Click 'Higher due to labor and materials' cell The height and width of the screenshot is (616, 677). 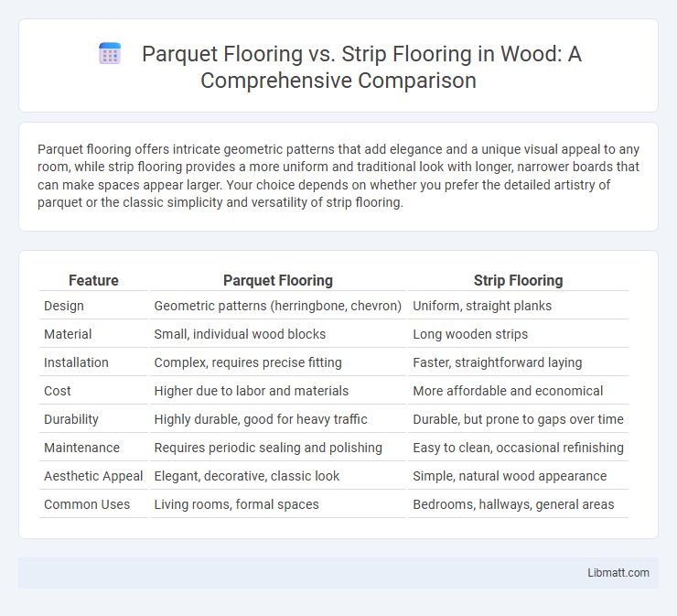point(252,391)
